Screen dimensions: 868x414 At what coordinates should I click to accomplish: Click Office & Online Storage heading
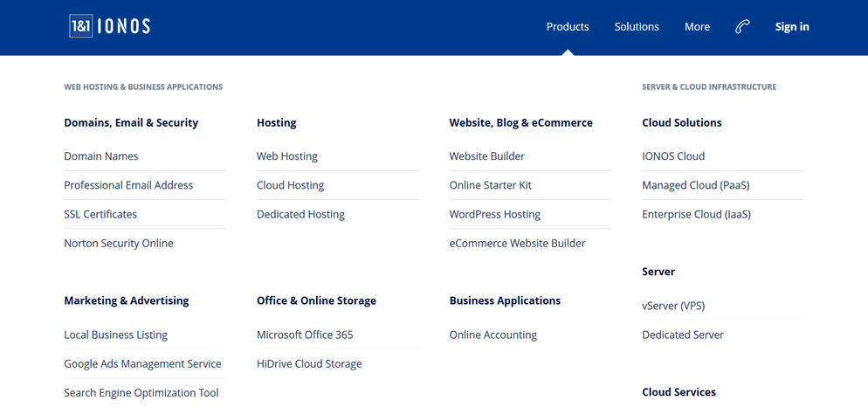(x=316, y=300)
